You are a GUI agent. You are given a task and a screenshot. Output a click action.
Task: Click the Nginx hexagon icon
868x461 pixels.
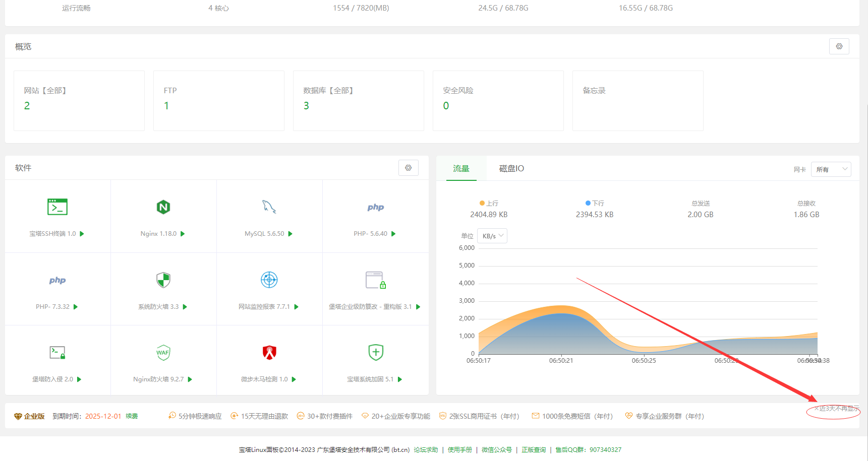163,207
